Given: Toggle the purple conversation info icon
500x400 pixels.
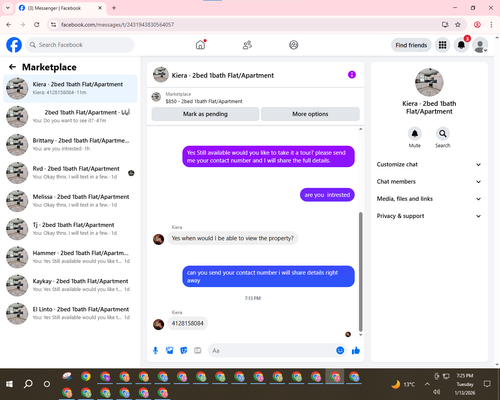Looking at the screenshot, I should coord(352,75).
